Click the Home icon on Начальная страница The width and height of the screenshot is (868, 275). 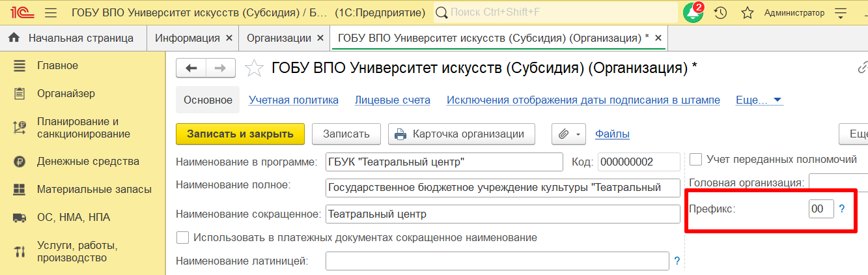point(14,38)
